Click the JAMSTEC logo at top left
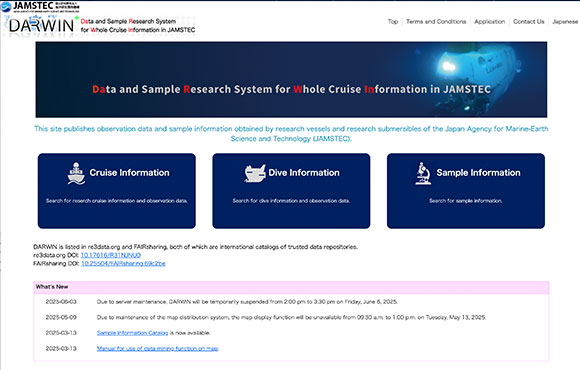The height and width of the screenshot is (370, 580). 40,7
